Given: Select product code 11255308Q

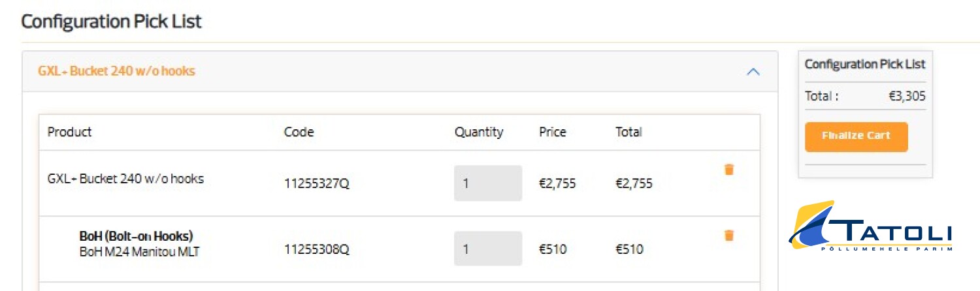Looking at the screenshot, I should 316,249.
